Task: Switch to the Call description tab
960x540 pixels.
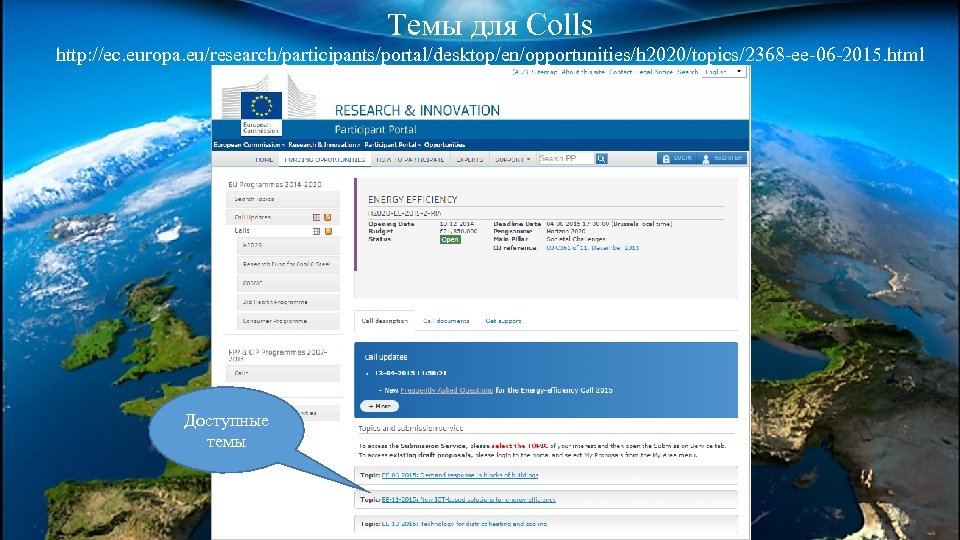Action: [384, 321]
